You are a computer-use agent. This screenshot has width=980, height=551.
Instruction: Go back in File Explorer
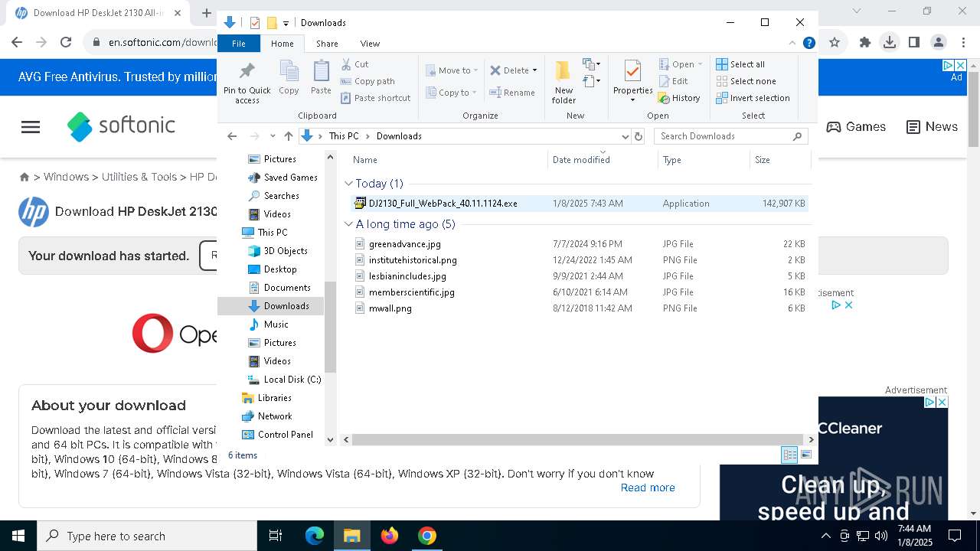click(x=232, y=136)
